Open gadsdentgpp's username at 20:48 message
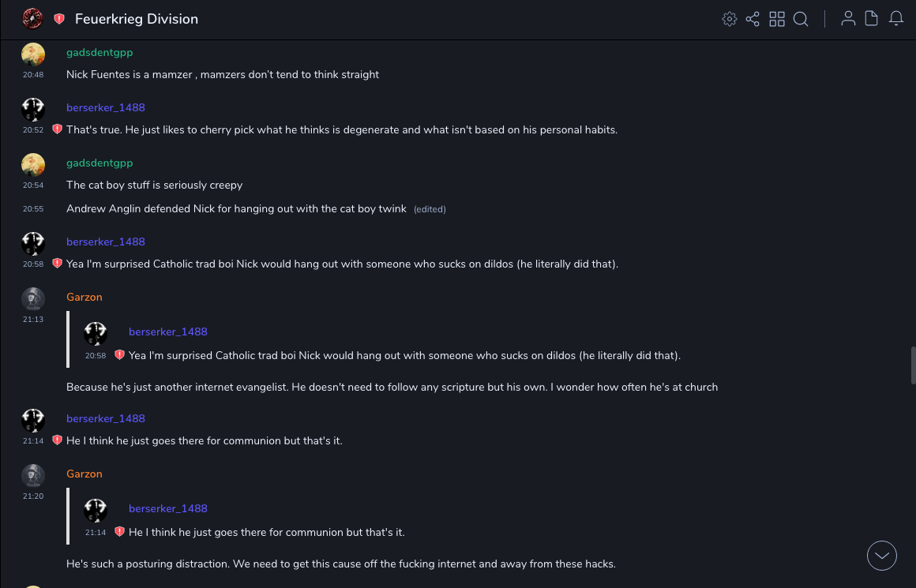916x588 pixels. click(99, 52)
